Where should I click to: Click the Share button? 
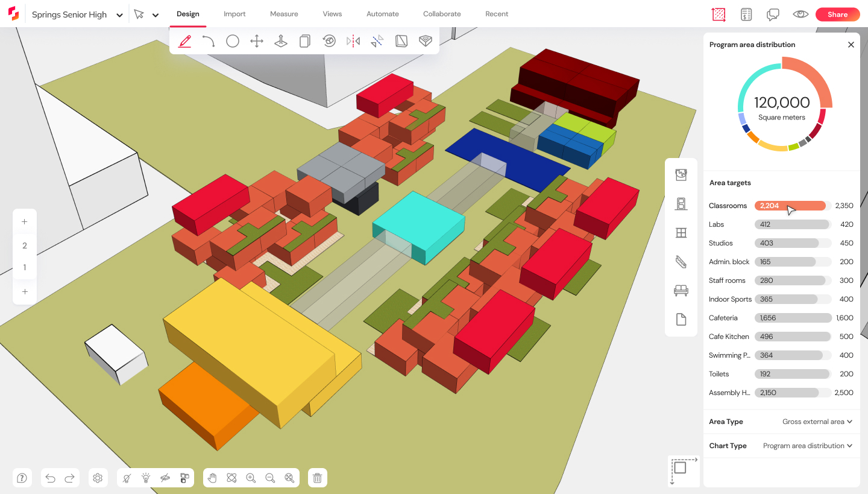pos(837,14)
